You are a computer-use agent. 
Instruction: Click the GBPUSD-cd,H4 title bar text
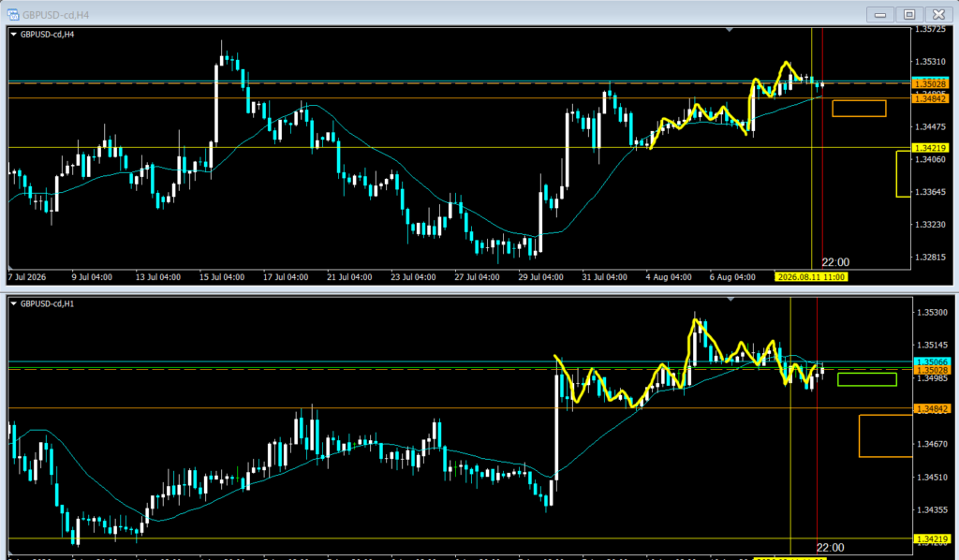(54, 15)
